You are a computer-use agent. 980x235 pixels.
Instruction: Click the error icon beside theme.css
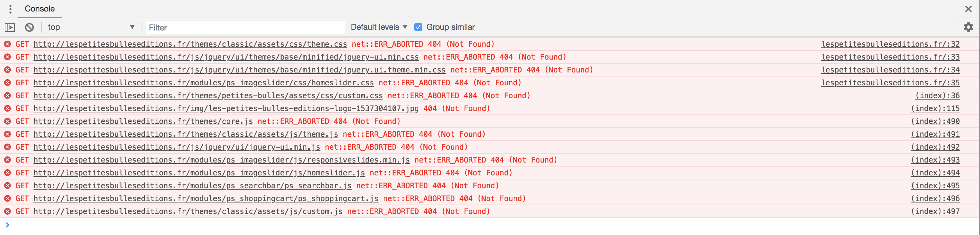pyautogui.click(x=7, y=44)
